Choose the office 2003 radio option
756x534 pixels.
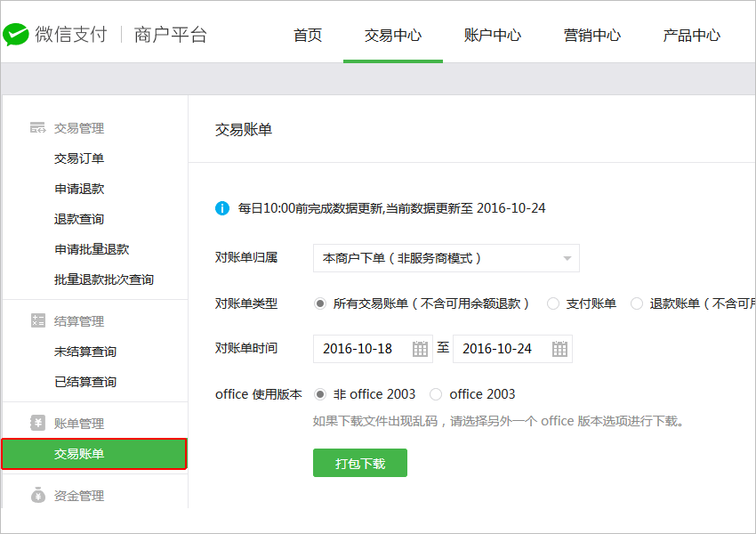tap(436, 394)
